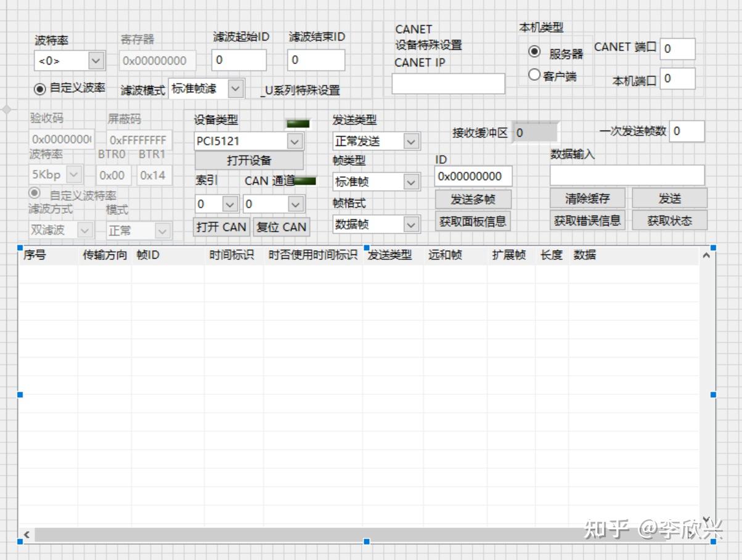Image resolution: width=742 pixels, height=560 pixels.
Task: Click the 设备特殊设置 label
Action: 428,45
